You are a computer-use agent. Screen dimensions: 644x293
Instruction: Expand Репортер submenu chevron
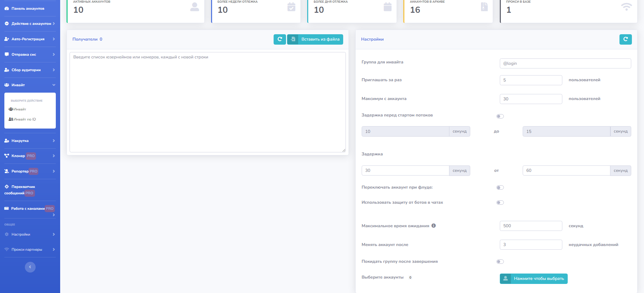(54, 171)
